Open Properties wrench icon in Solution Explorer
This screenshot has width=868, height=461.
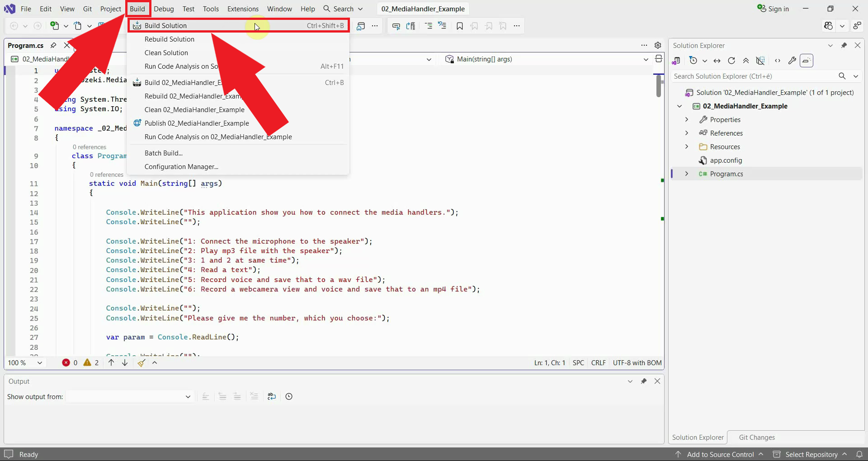792,61
